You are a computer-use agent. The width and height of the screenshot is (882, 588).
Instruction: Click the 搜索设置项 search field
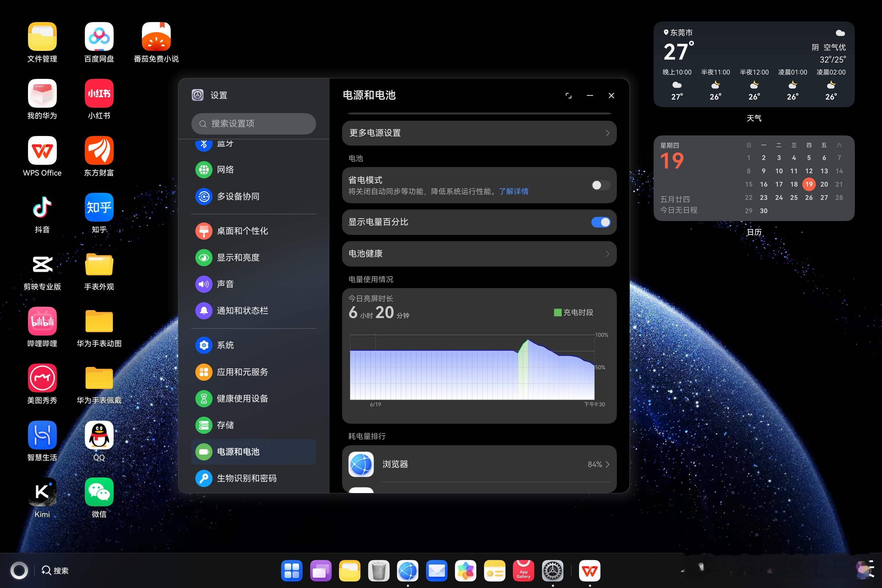254,124
